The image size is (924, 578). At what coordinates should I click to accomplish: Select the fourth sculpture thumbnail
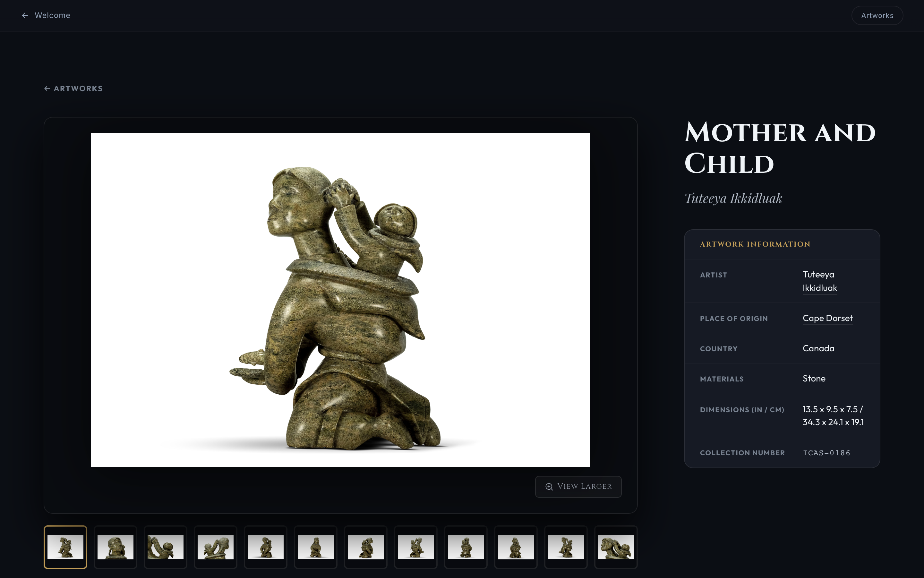click(215, 547)
